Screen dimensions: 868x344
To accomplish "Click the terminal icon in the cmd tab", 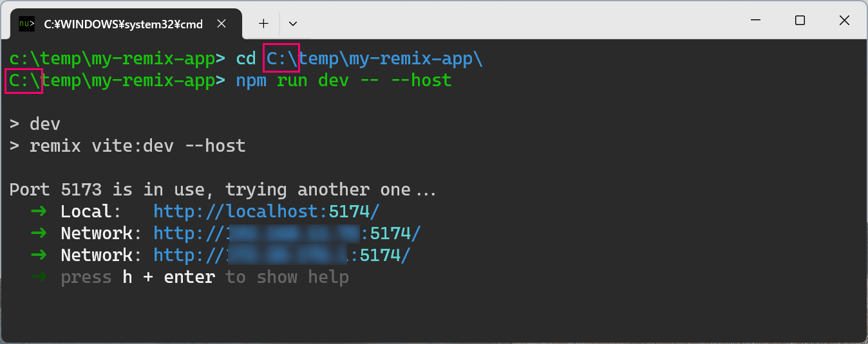I will tap(26, 24).
